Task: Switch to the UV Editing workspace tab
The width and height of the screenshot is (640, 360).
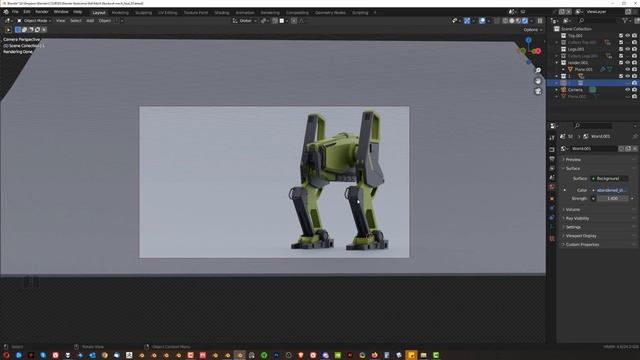Action: click(x=167, y=13)
